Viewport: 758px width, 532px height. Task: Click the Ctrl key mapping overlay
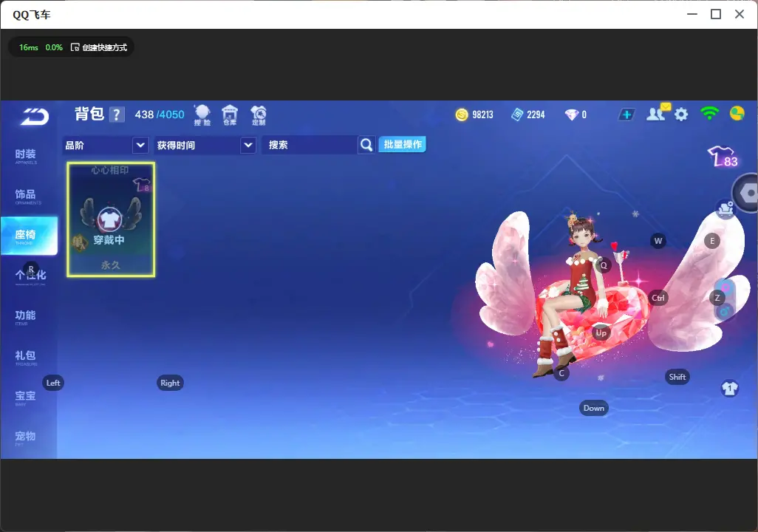click(x=658, y=298)
